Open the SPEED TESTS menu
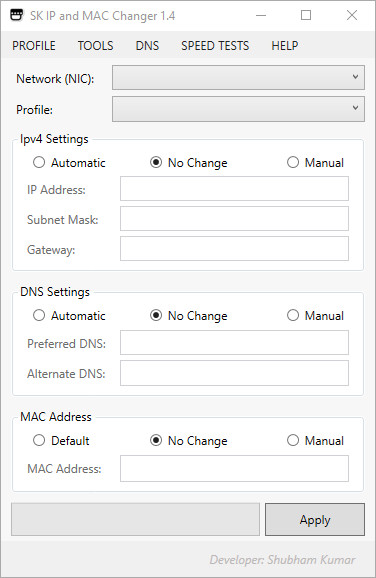The width and height of the screenshot is (376, 578). [215, 46]
